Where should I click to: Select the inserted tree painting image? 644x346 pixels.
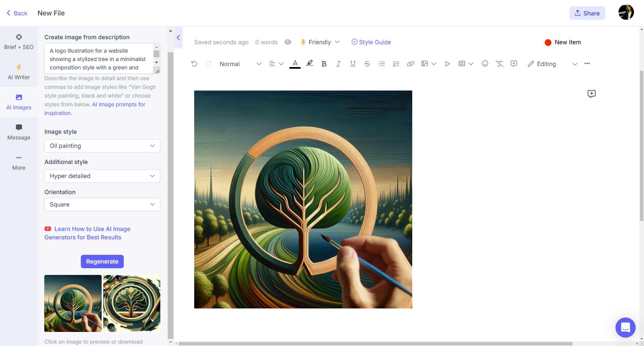point(303,199)
